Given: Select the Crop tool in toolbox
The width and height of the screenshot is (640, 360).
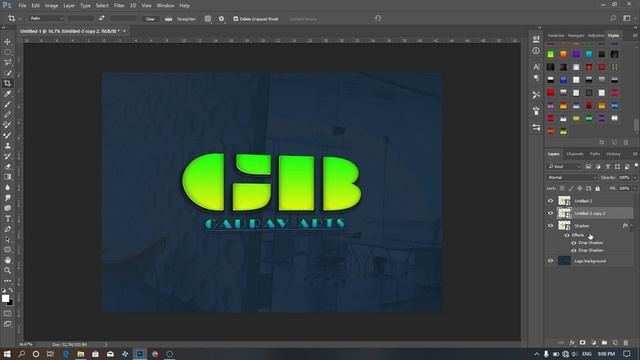Looking at the screenshot, I should click(7, 83).
